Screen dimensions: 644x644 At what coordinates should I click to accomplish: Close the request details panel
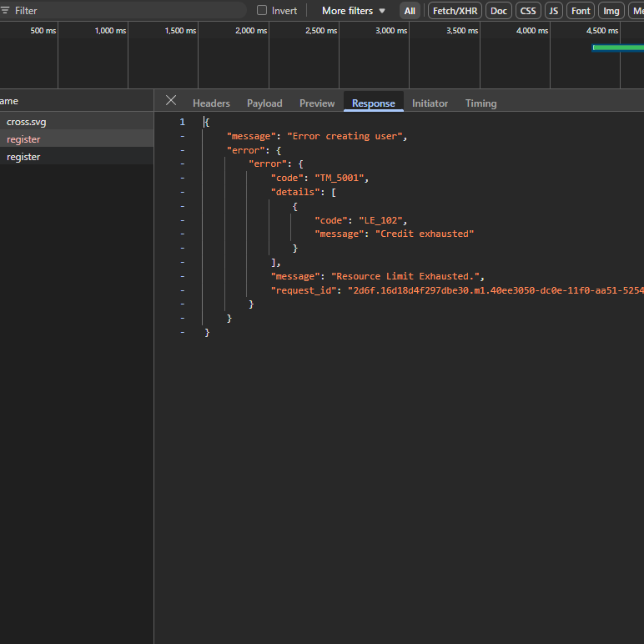point(171,100)
